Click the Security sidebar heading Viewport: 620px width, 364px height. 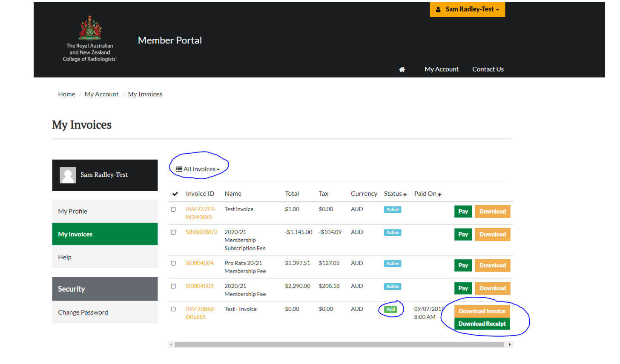tap(105, 289)
